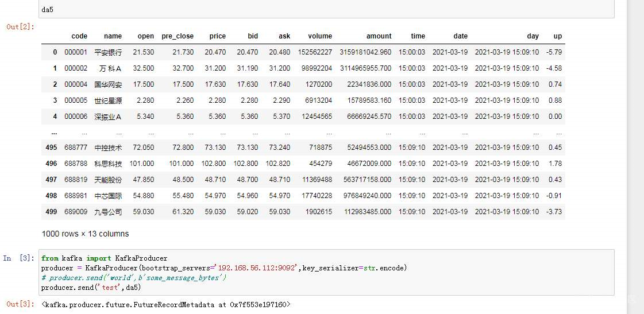Click the 'code' column header

tap(79, 36)
